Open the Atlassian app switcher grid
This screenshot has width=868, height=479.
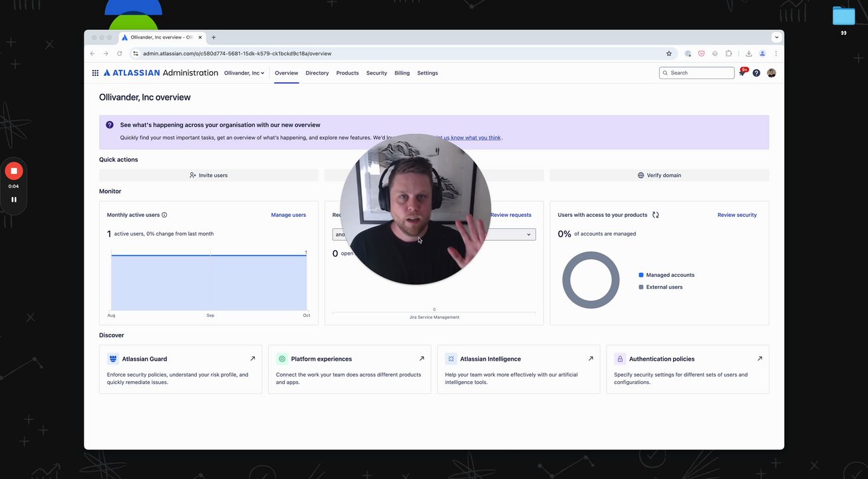point(95,73)
